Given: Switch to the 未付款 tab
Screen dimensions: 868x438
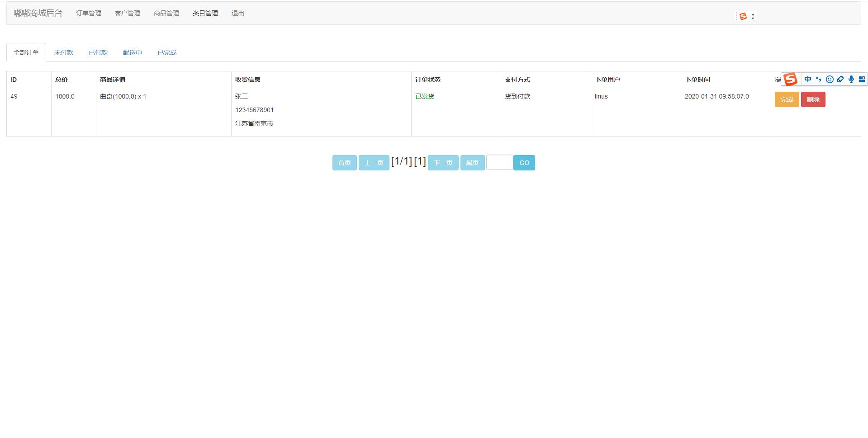Looking at the screenshot, I should coord(64,52).
